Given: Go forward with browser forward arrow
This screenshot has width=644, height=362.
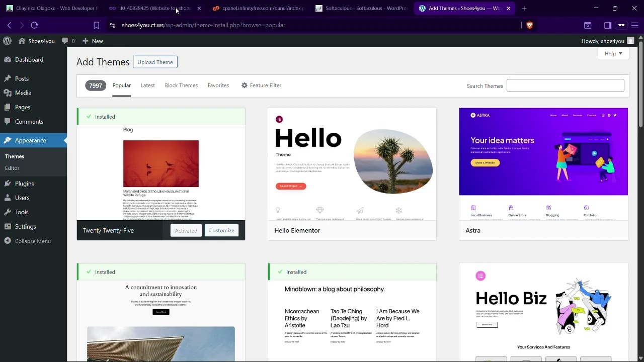Looking at the screenshot, I should 22,25.
